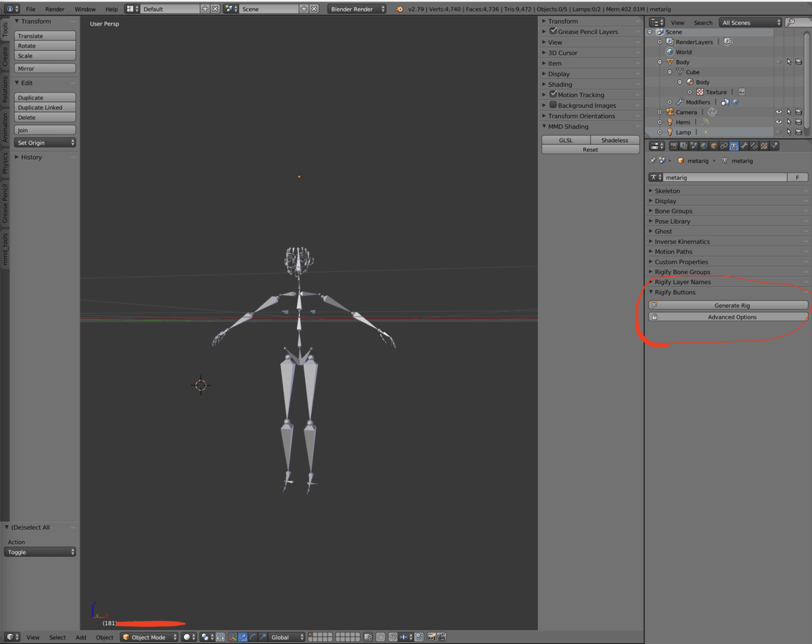Viewport: 812px width, 644px height.
Task: Open the Blender Render engine dropdown
Action: tap(357, 9)
